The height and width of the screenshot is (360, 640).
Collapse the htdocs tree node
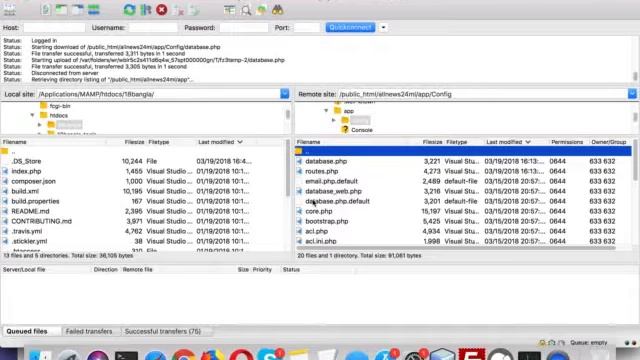tap(32, 116)
